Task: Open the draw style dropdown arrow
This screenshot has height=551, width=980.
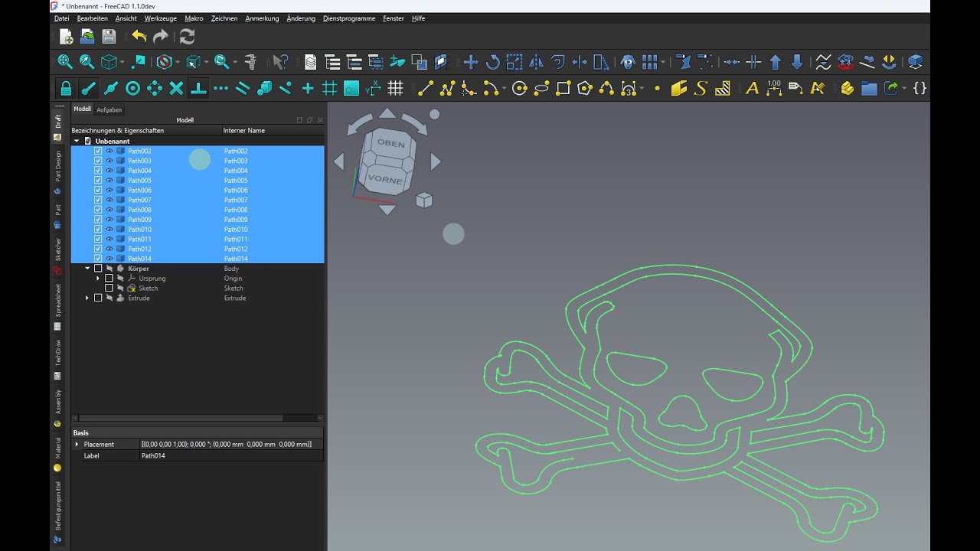Action: coord(177,62)
